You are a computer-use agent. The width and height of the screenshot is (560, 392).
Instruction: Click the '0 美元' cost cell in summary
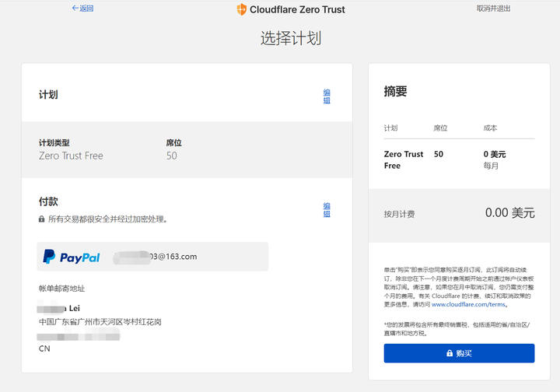coord(495,154)
